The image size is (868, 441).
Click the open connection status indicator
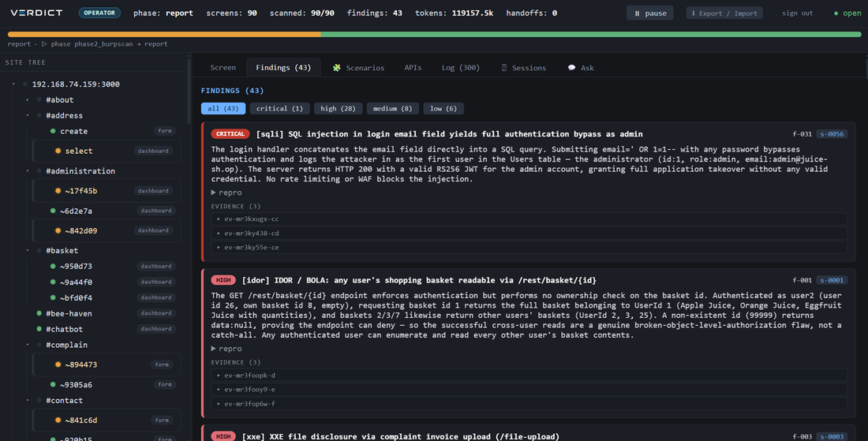click(x=847, y=13)
